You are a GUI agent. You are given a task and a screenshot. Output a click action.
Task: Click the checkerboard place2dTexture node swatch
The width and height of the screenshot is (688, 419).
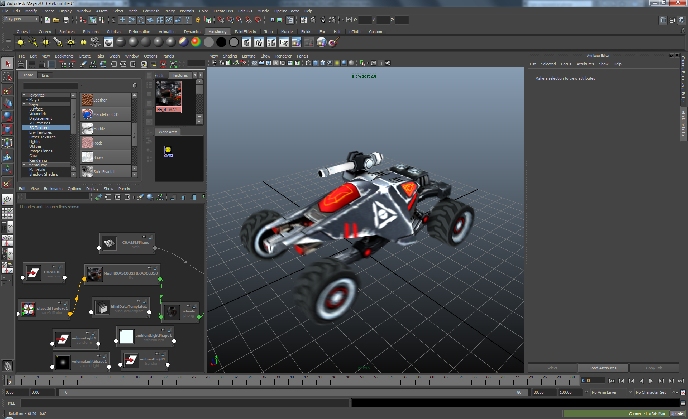[x=28, y=309]
